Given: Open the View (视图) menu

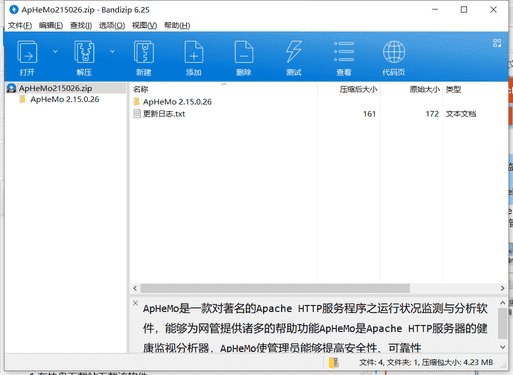Looking at the screenshot, I should pos(144,25).
